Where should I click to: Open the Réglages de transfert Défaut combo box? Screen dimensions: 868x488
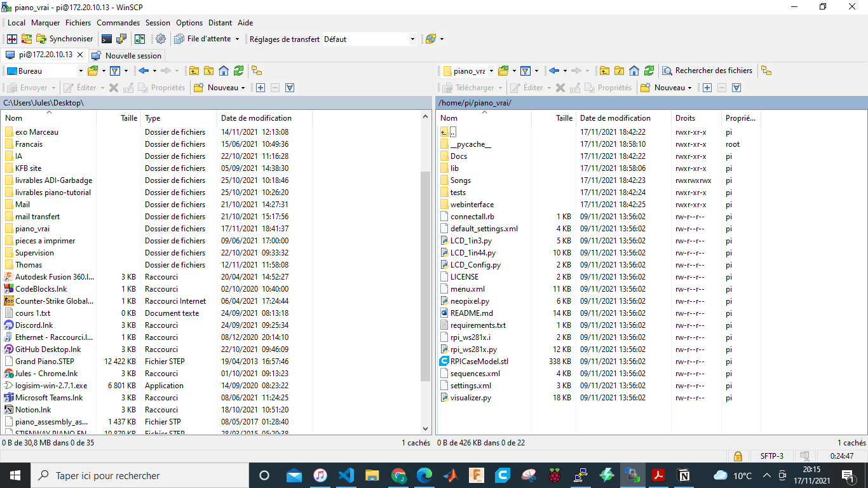370,39
